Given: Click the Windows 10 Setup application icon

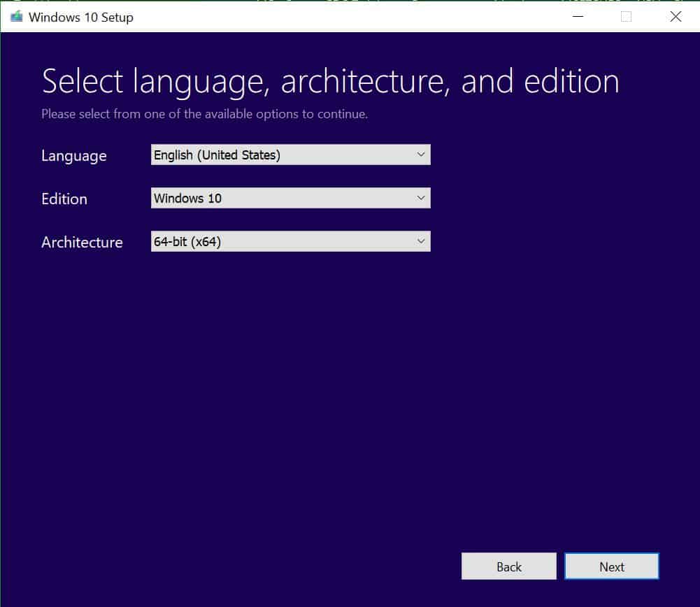Looking at the screenshot, I should point(15,16).
